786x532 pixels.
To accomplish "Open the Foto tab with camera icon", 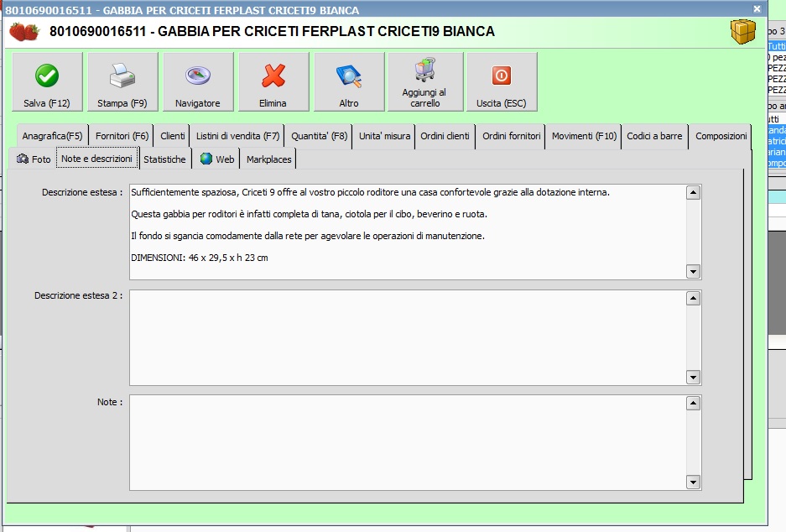I will [x=33, y=159].
